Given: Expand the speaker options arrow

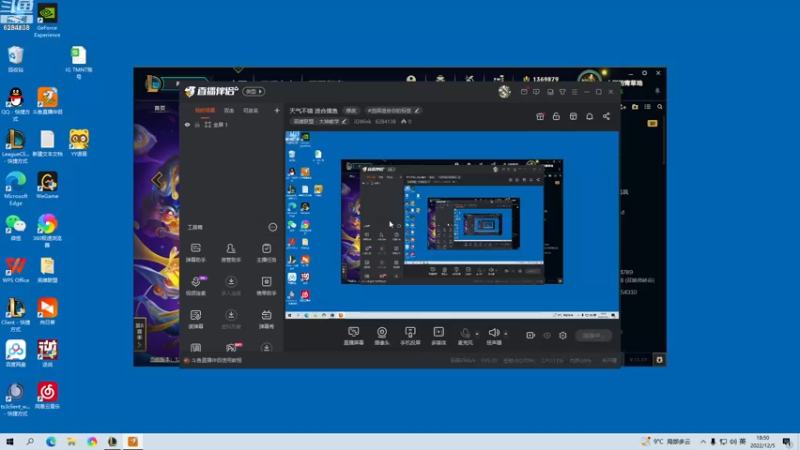Looking at the screenshot, I should point(506,334).
